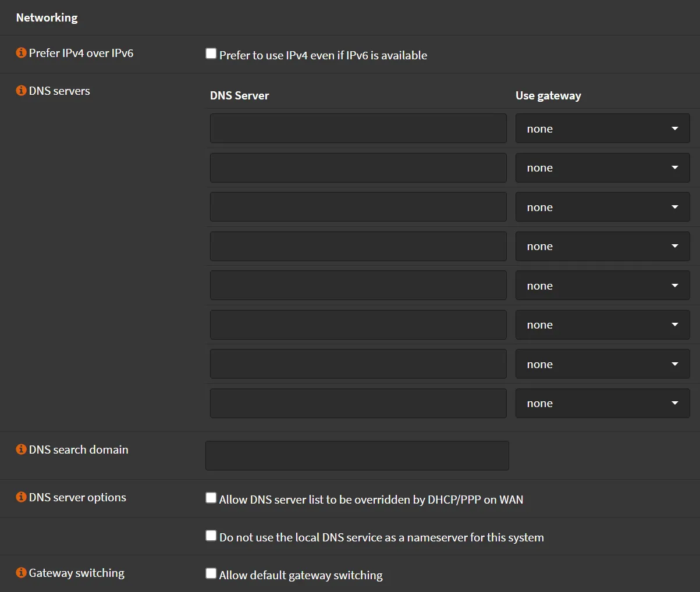This screenshot has width=700, height=592.
Task: Enable Prefer to use IPv4 even if IPv6 available
Action: point(211,53)
